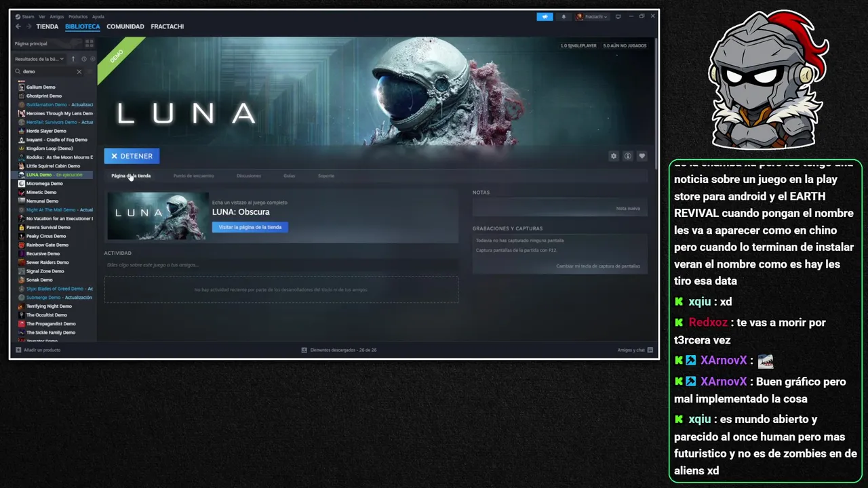868x488 pixels.
Task: Clear the demo search text
Action: point(79,71)
